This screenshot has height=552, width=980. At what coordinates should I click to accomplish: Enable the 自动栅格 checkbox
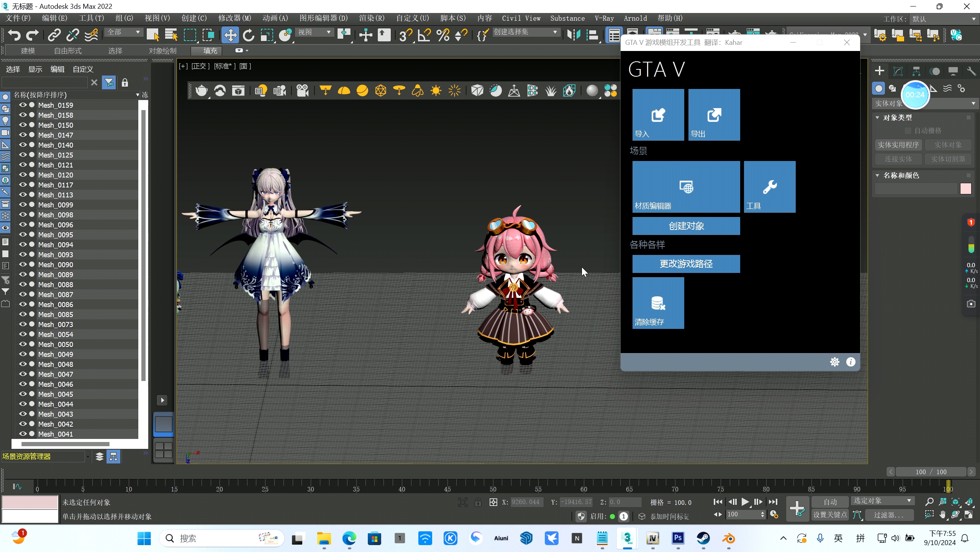click(907, 131)
